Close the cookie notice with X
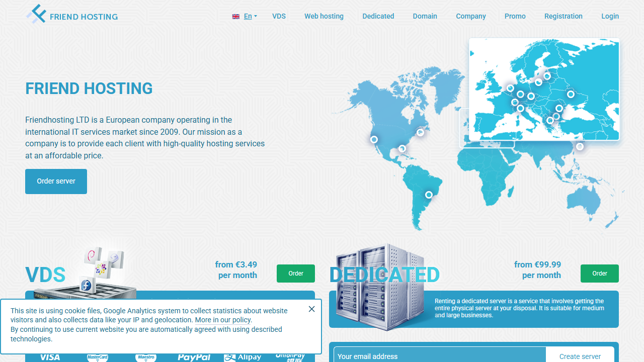 (312, 309)
